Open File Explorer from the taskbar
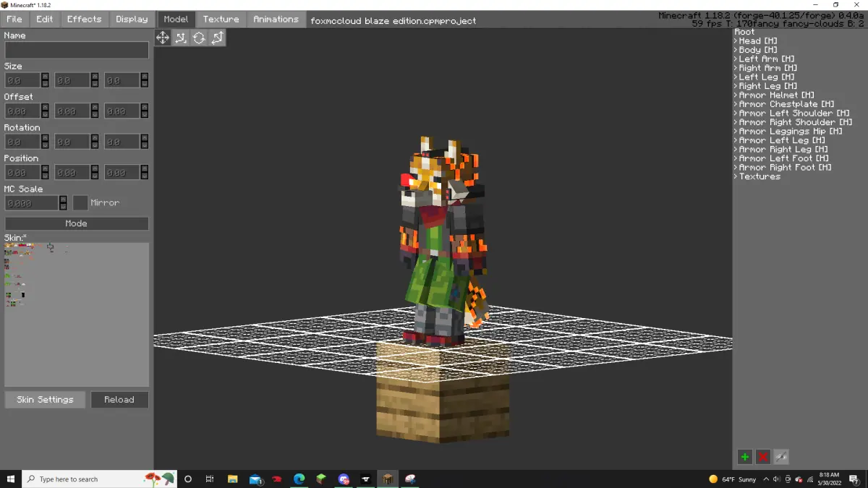Image resolution: width=868 pixels, height=488 pixels. [233, 479]
